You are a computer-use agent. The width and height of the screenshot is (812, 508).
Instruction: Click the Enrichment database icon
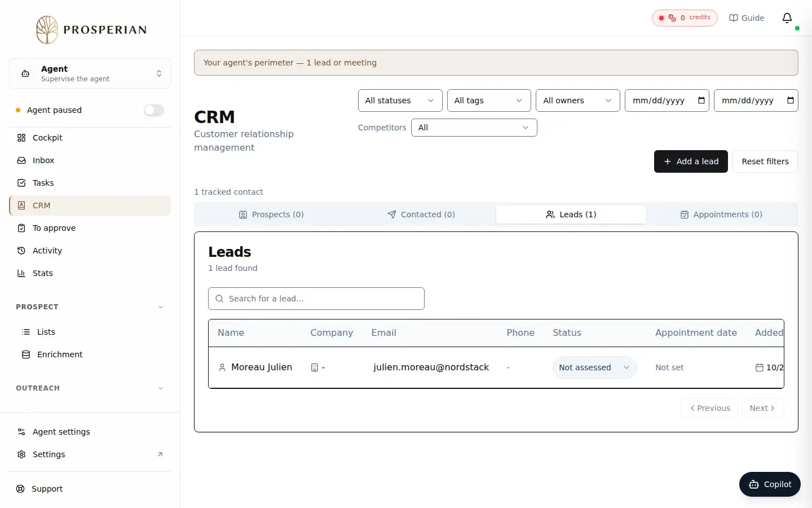pos(26,354)
